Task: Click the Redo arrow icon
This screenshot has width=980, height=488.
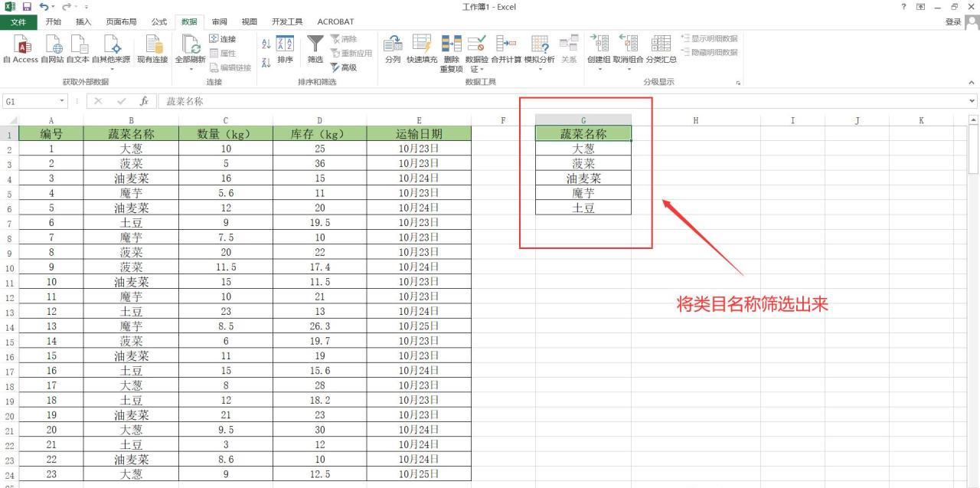Action: click(x=65, y=7)
